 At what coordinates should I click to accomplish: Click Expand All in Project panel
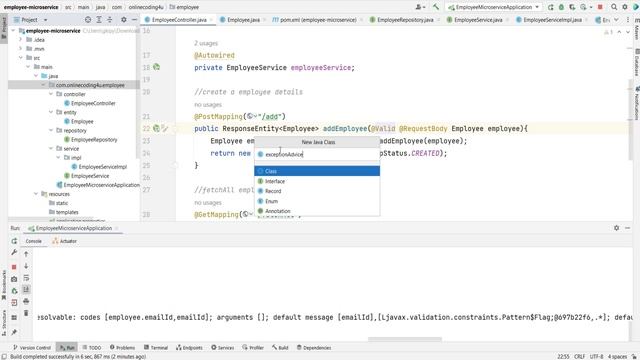pos(99,20)
